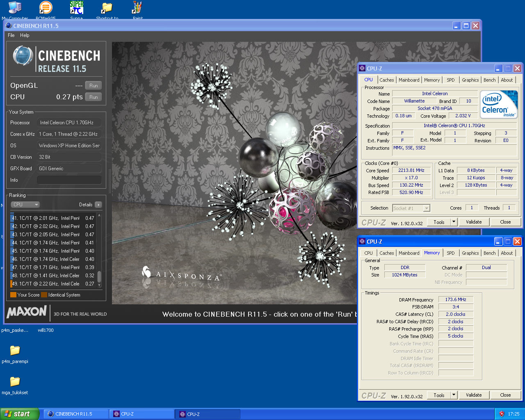Switch to Memory tab in upper CPU-Z

click(432, 80)
